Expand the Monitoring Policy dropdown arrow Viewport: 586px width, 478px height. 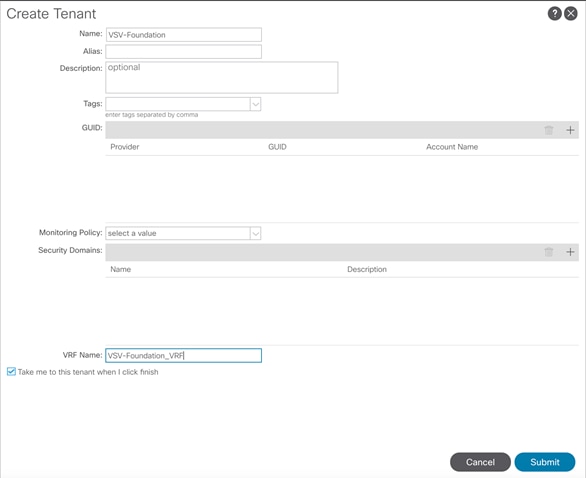pyautogui.click(x=256, y=234)
